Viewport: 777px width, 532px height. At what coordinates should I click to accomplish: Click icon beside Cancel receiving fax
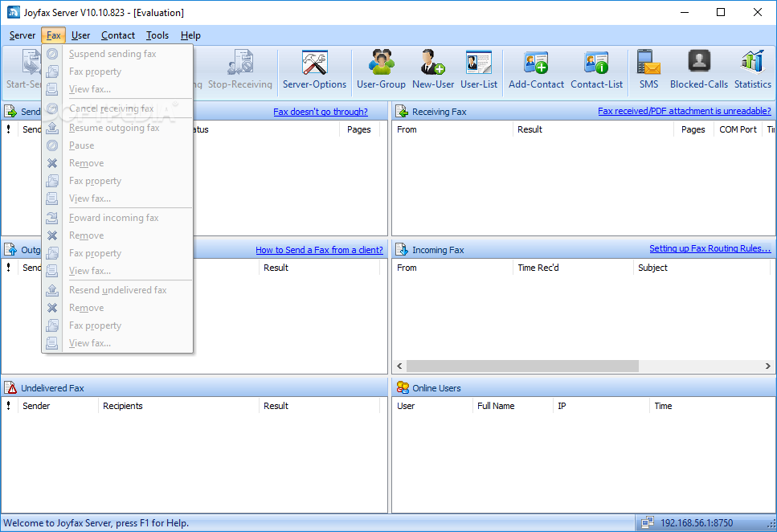pyautogui.click(x=52, y=108)
